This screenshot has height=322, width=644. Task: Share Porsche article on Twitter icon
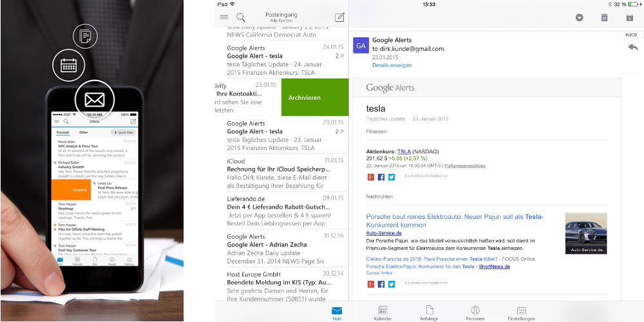coord(392,284)
